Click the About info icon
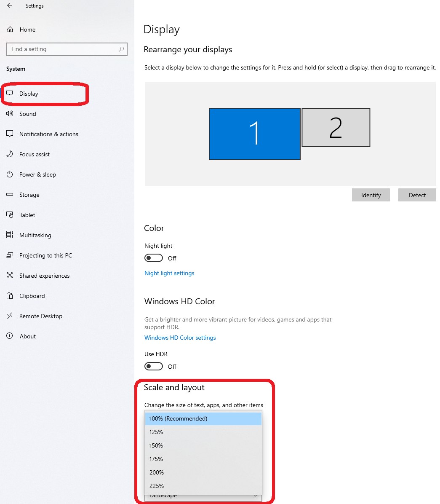 click(10, 336)
